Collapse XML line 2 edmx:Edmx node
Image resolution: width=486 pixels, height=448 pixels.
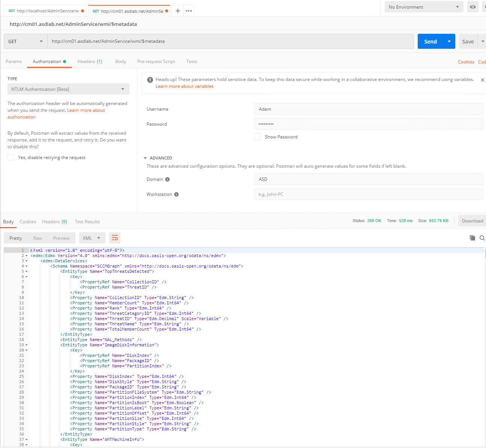tap(27, 256)
